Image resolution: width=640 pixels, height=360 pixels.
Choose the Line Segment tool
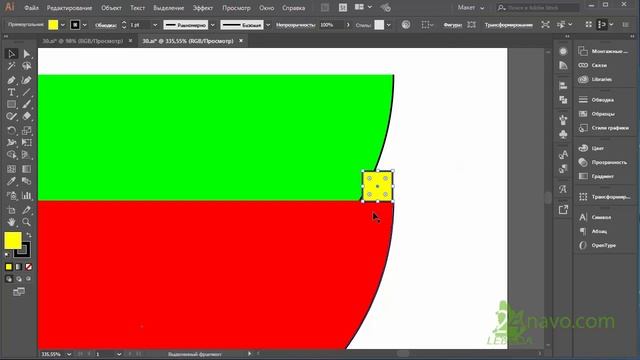27,92
